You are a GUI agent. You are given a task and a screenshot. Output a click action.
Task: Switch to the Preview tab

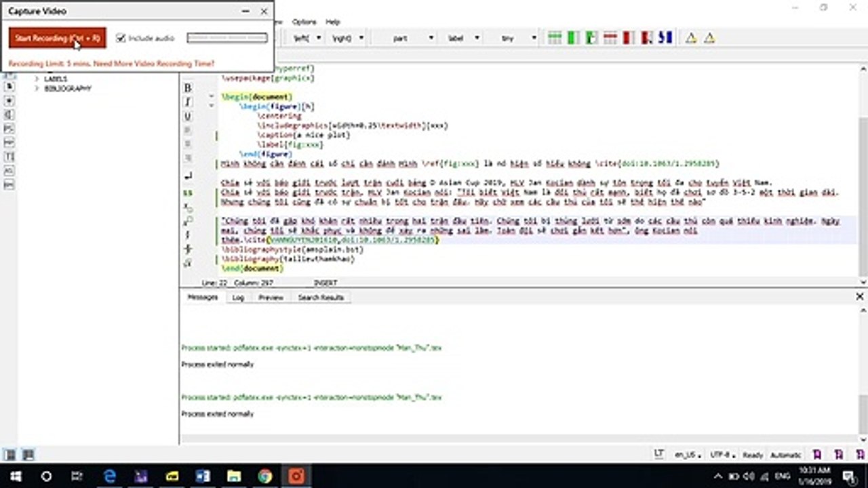[271, 297]
